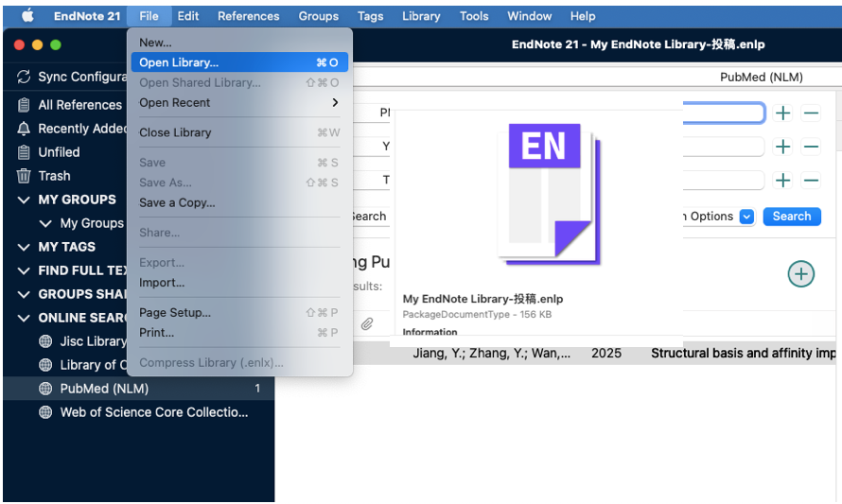Click the paperclip attachment column icon

coord(367,323)
